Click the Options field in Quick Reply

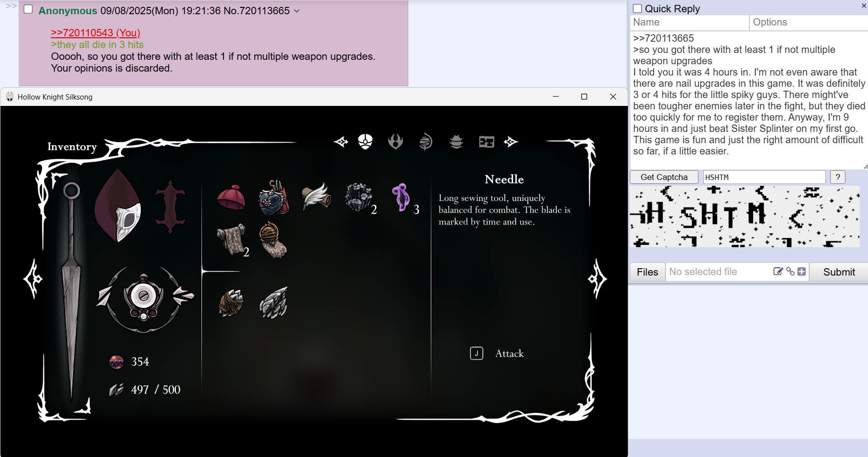point(809,23)
